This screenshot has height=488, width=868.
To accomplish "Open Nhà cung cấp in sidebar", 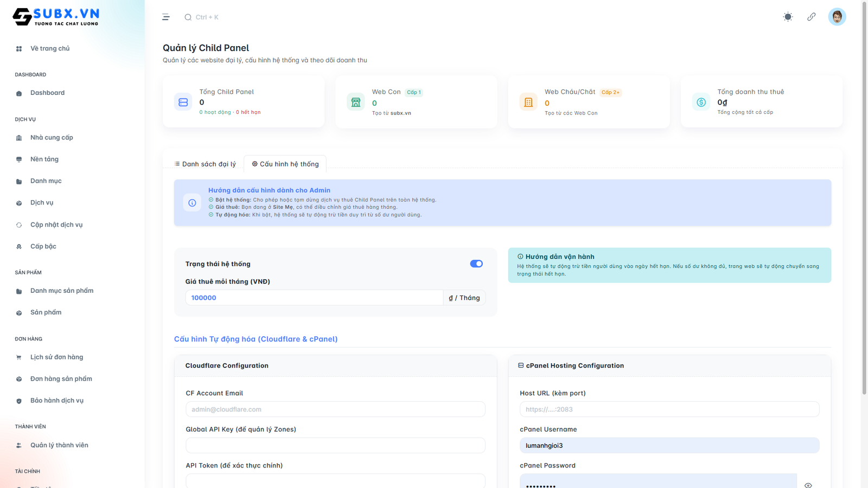I will pos(52,138).
